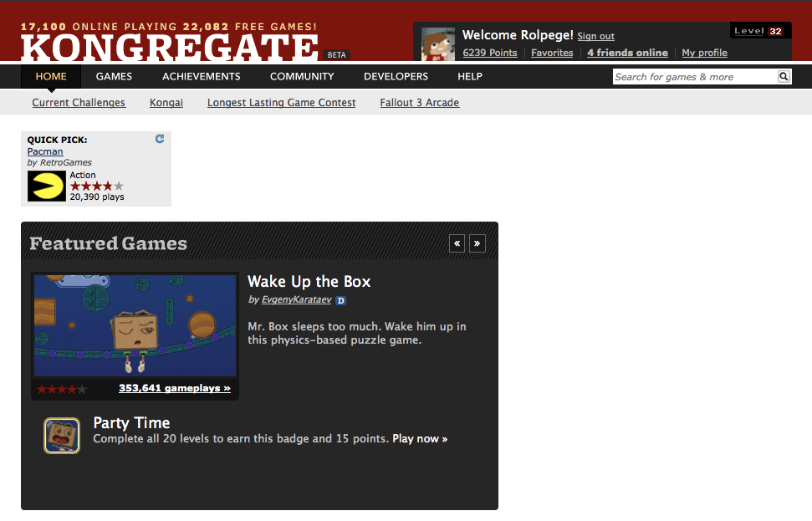Click '20,390 plays' text

pos(97,197)
